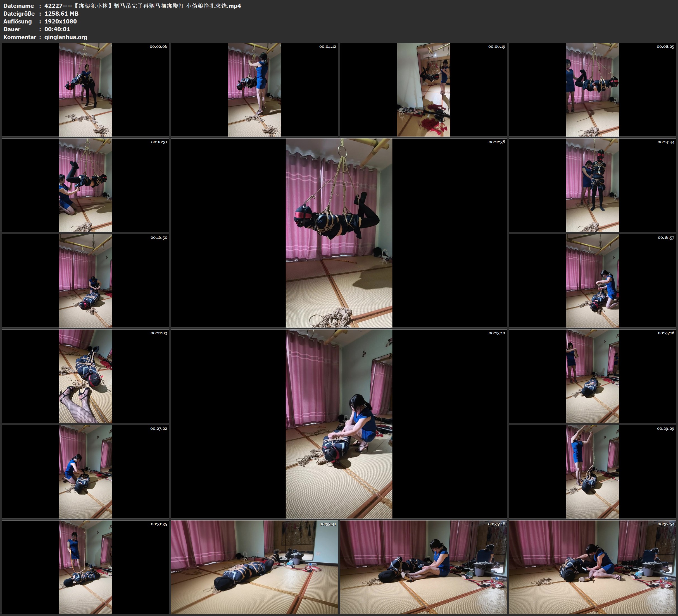
Task: Click the thumbnail timestamped 00:25:16
Action: (x=592, y=376)
